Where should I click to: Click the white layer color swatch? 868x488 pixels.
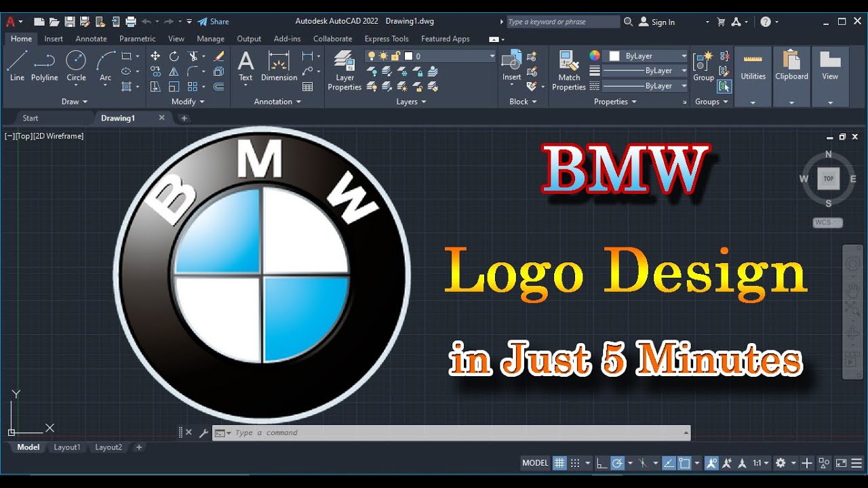click(x=408, y=56)
